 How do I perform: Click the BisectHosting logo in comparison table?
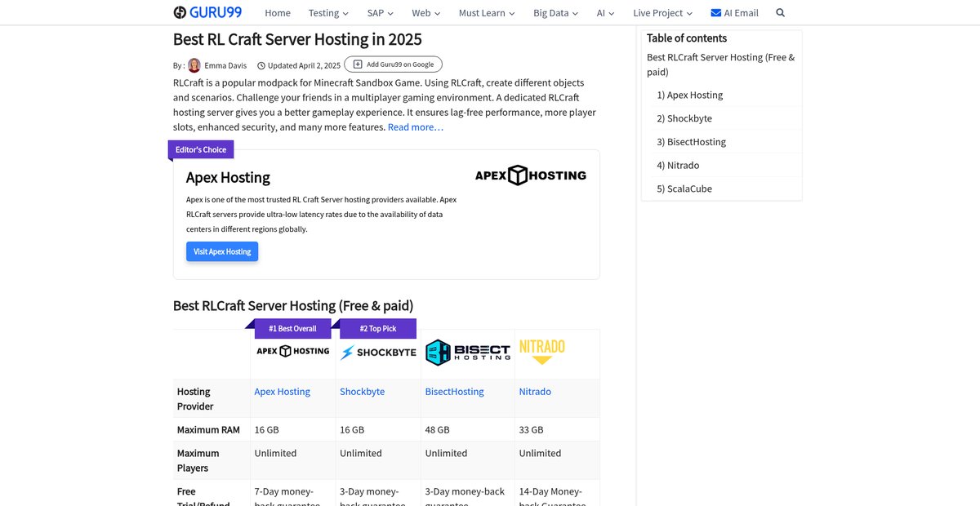468,352
